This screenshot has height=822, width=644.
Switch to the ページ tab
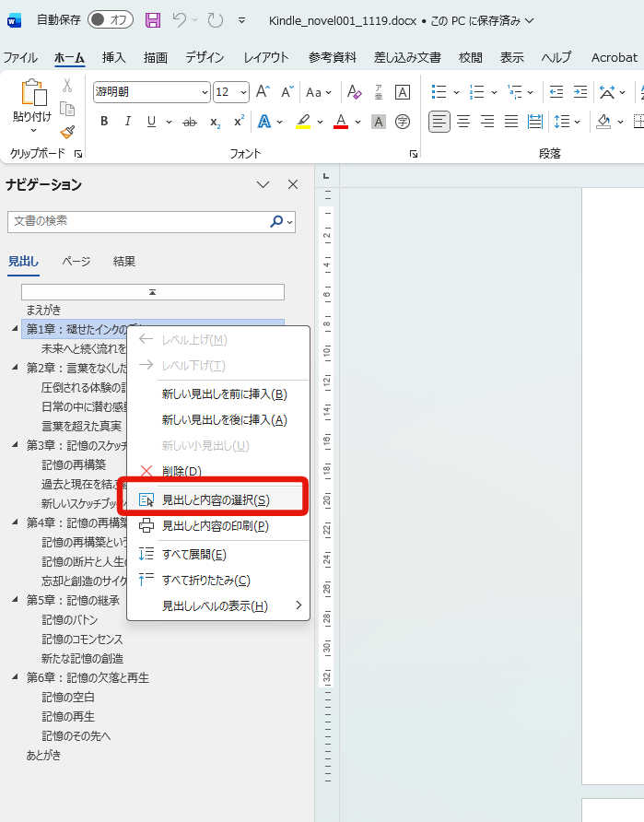coord(76,261)
